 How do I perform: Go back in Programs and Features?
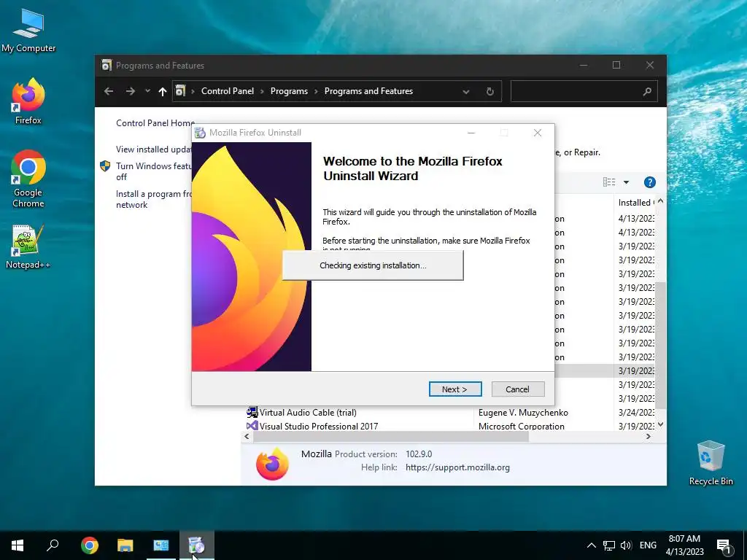109,91
